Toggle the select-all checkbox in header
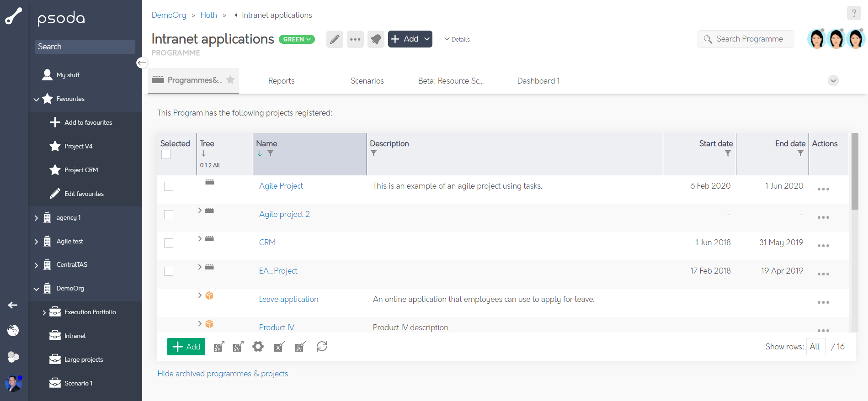Screen dimensions: 868x401 click(x=166, y=154)
